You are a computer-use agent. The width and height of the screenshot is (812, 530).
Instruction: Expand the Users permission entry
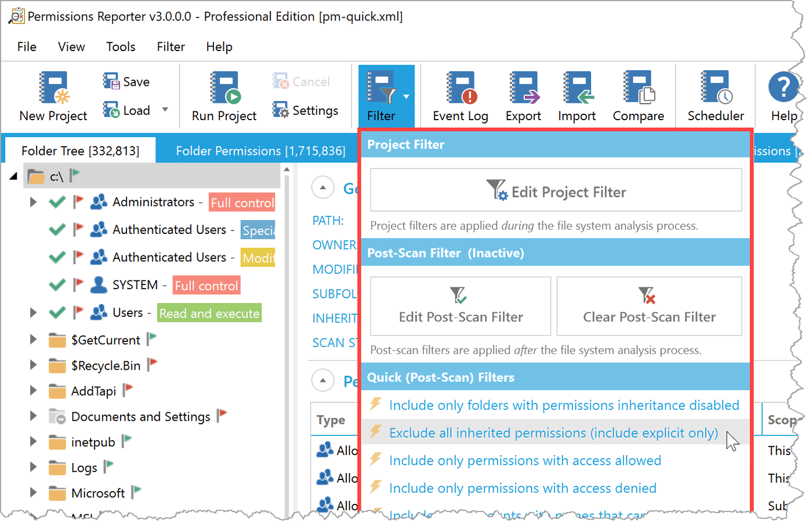(x=33, y=313)
